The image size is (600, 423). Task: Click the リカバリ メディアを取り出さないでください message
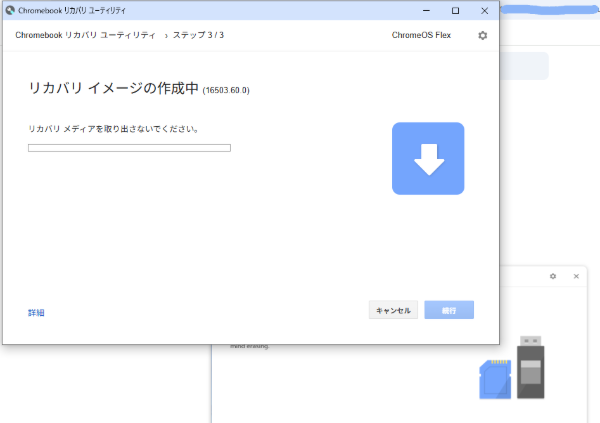[x=113, y=129]
